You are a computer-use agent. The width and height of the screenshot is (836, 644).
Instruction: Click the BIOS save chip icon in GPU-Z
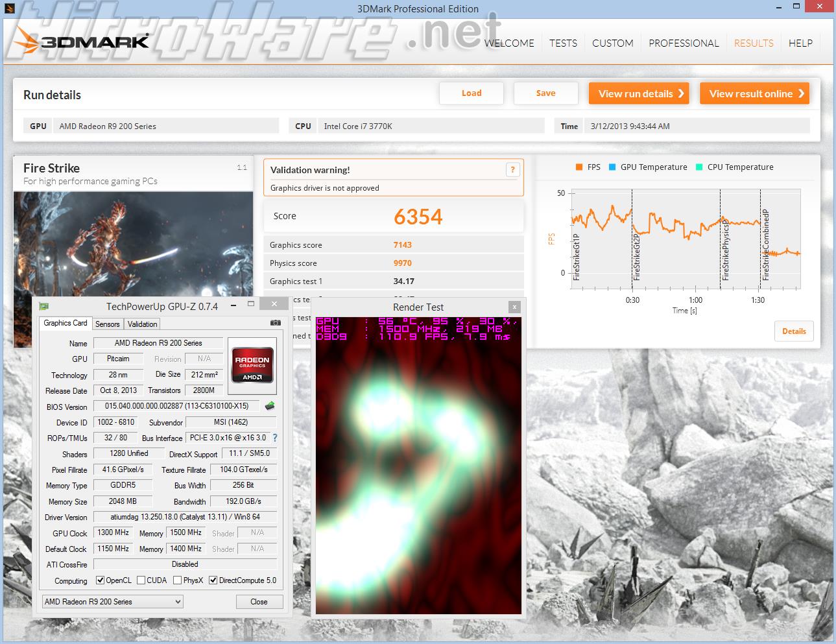(x=270, y=406)
